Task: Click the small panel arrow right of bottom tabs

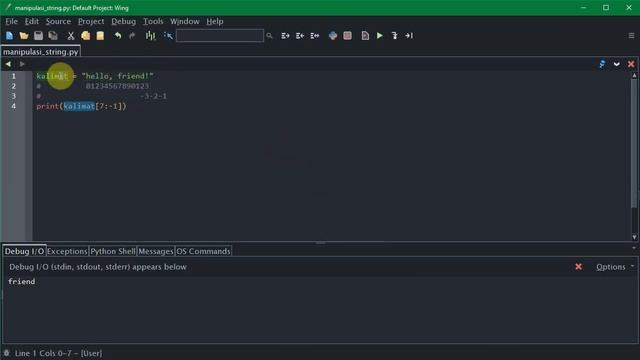Action: 634,248
